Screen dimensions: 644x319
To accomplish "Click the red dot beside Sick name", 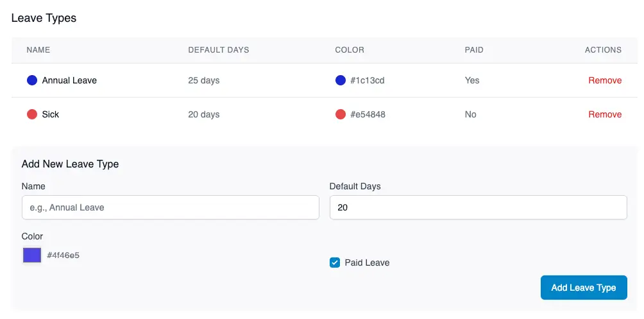I will click(x=32, y=114).
